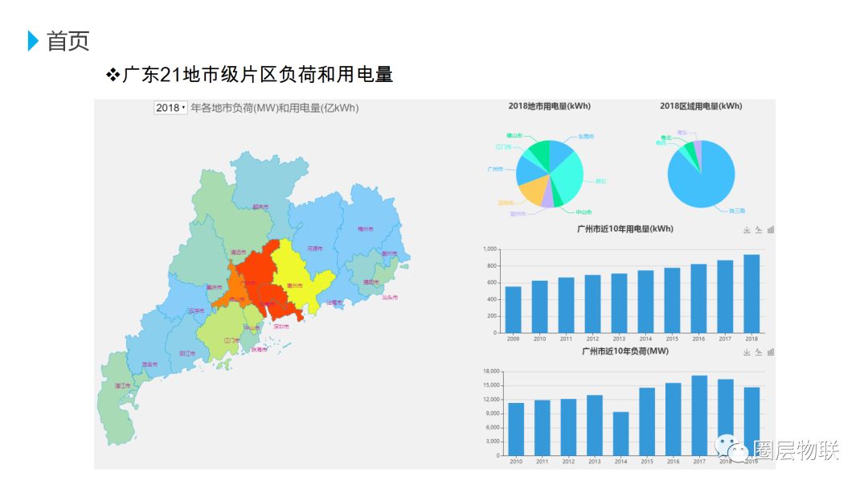
Task: Open the 2018 year dropdown
Action: [170, 108]
